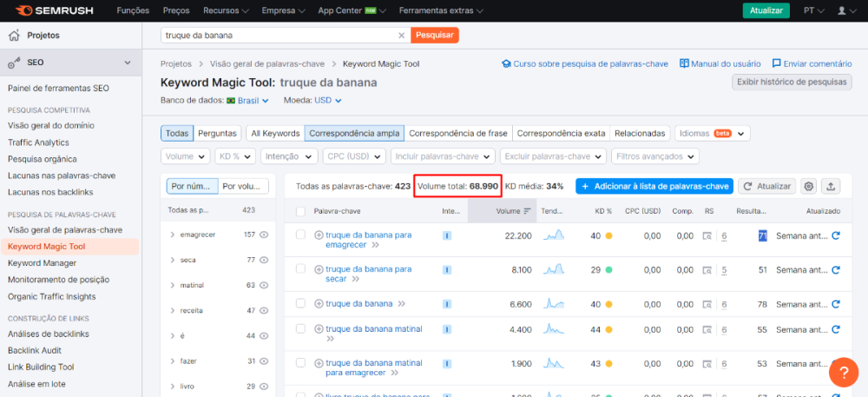
Task: Open the CPC (USD) filter dropdown
Action: tap(354, 156)
